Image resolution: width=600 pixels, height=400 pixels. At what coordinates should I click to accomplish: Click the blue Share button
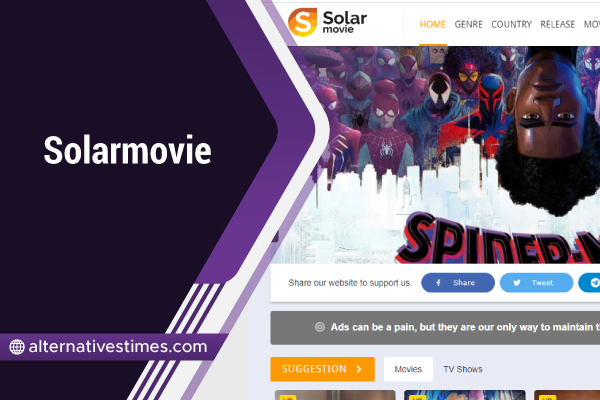click(x=458, y=283)
